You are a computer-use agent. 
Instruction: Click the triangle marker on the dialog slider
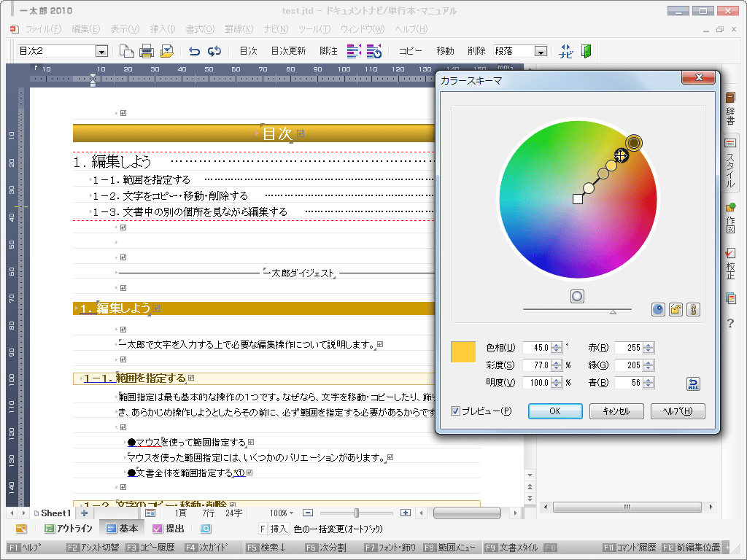(613, 312)
